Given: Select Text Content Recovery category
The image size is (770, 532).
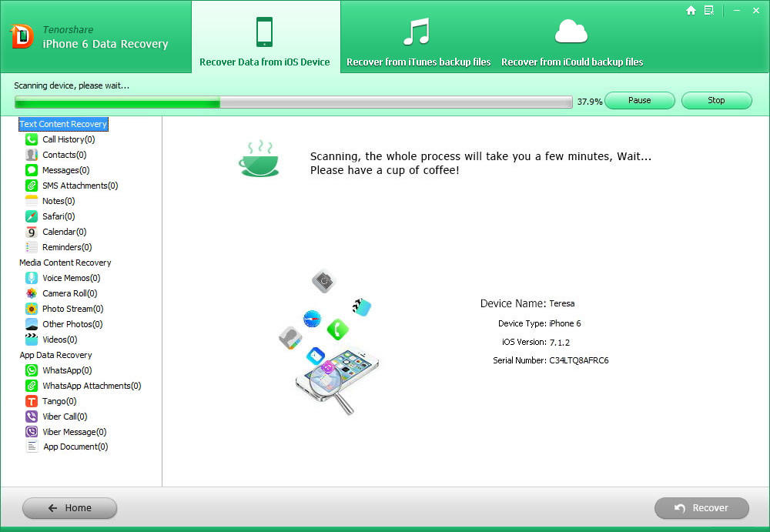Looking at the screenshot, I should point(63,124).
